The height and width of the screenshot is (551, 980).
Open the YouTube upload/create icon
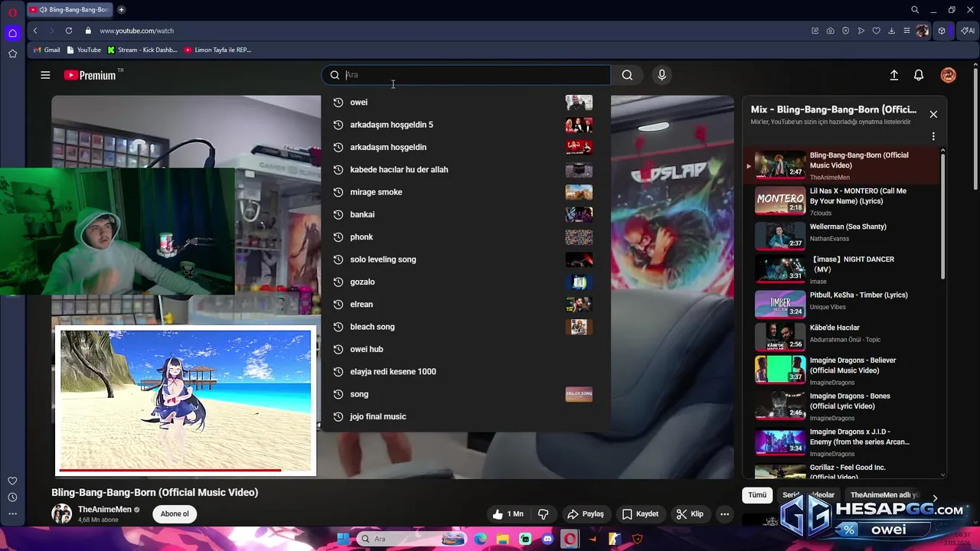pos(893,75)
